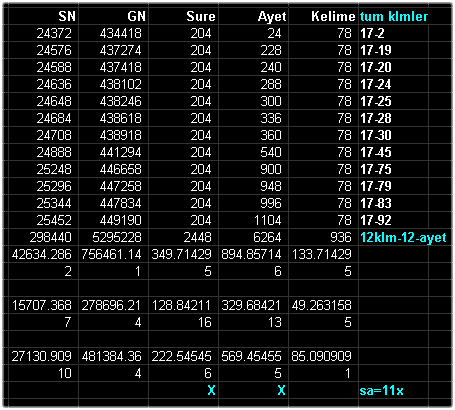455x410 pixels.
Task: Select the SN column header cell
Action: click(x=43, y=16)
